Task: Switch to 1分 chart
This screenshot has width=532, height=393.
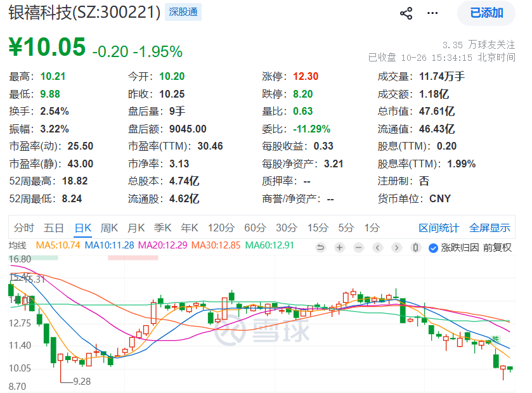Action: (x=372, y=228)
